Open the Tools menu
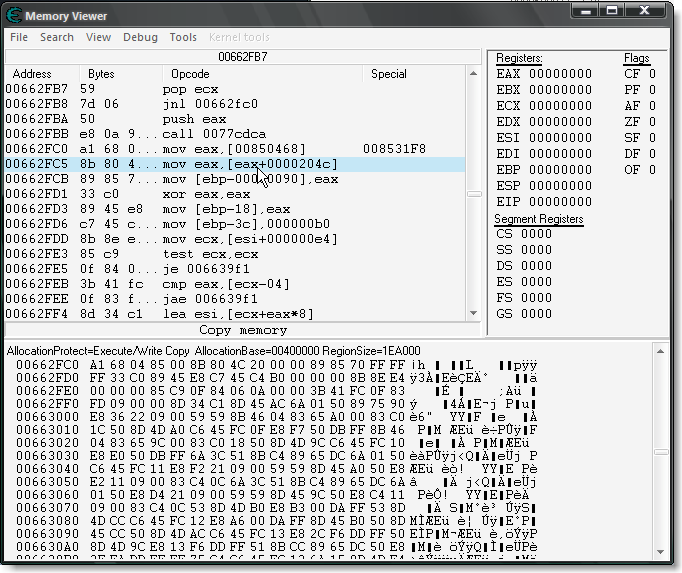 183,37
